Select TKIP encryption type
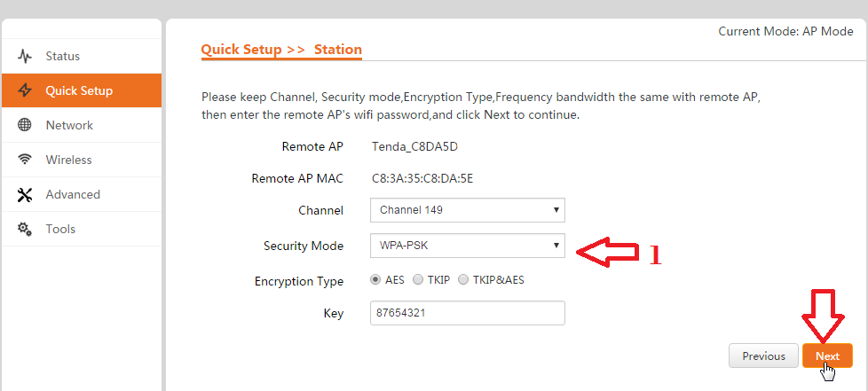 pyautogui.click(x=418, y=280)
